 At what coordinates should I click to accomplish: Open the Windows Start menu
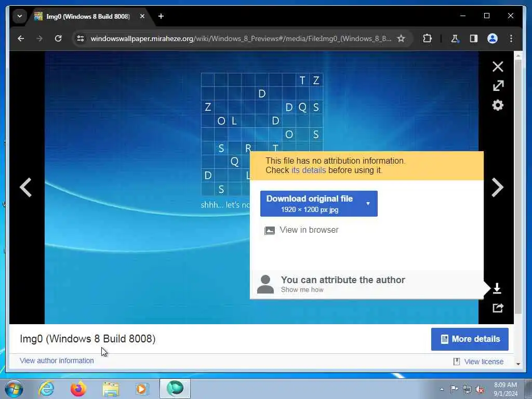click(14, 389)
